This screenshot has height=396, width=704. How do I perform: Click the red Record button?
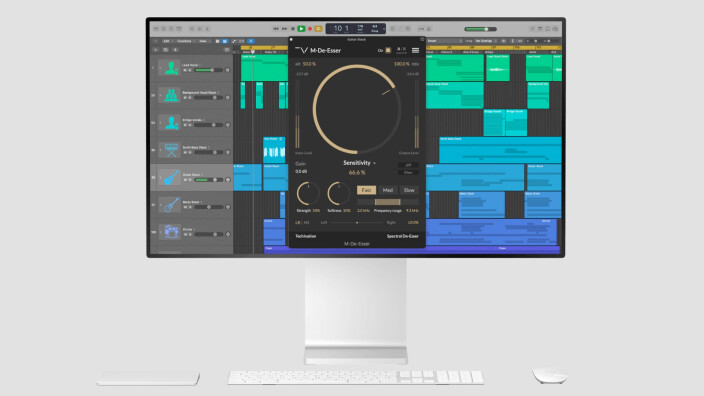point(310,29)
